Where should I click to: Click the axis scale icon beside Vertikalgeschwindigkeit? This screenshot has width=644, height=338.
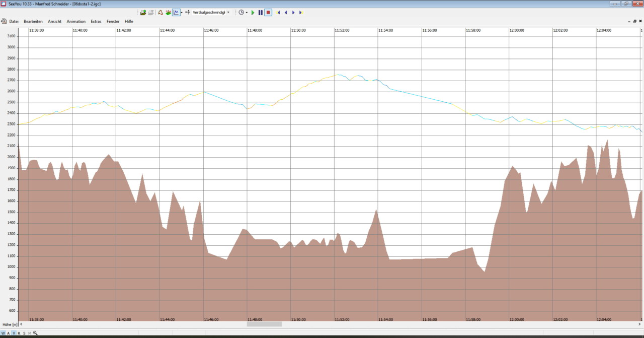188,12
